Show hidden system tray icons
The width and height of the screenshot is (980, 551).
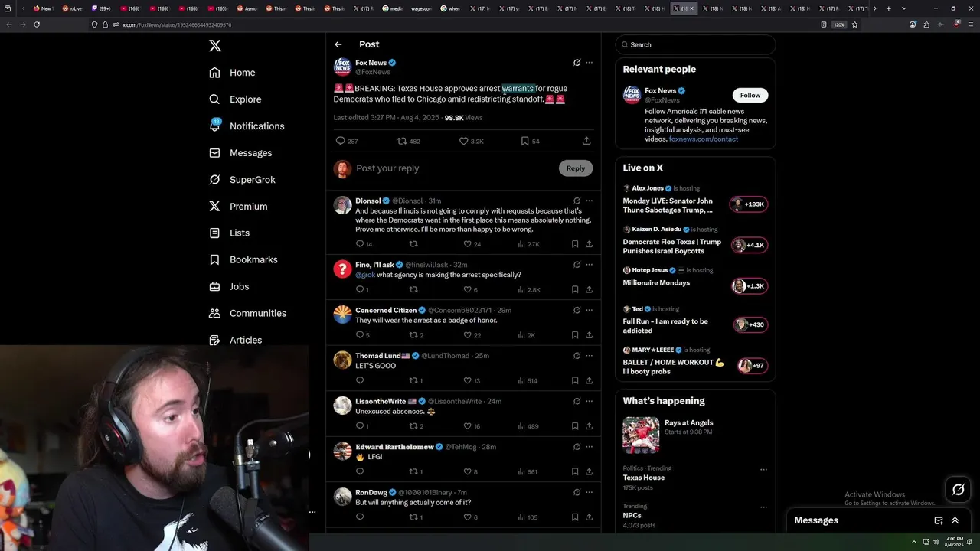(x=913, y=542)
